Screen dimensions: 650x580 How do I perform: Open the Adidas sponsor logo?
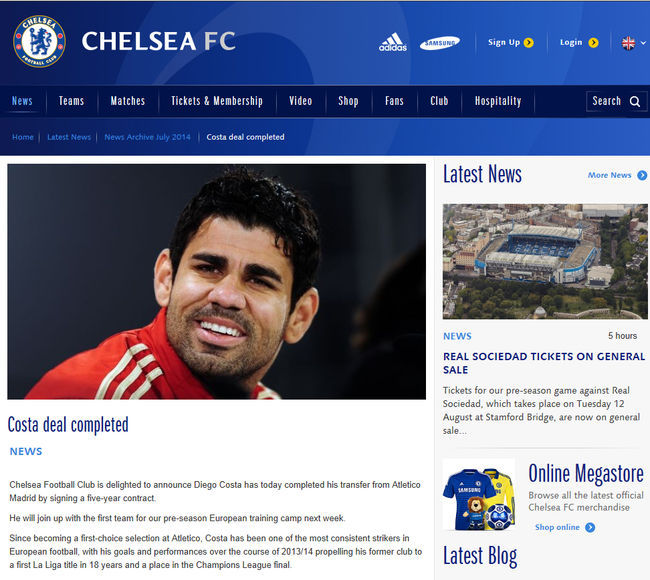tap(393, 42)
